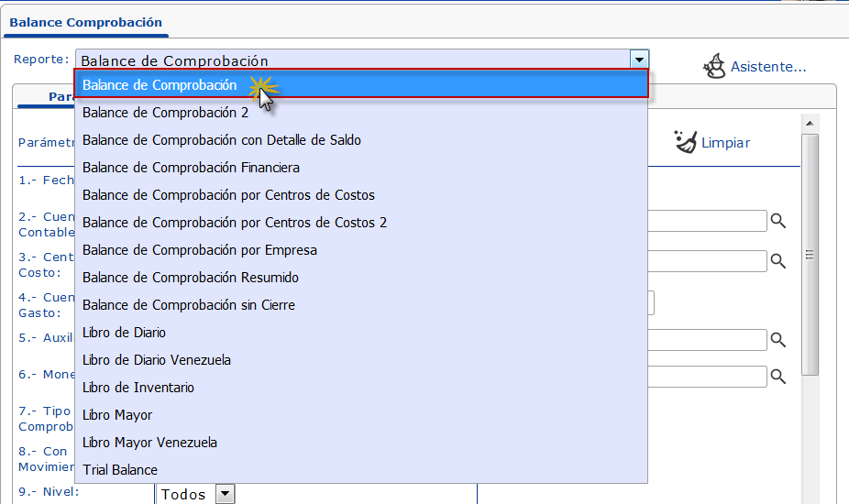Image resolution: width=849 pixels, height=504 pixels.
Task: Select 'Libro de Diario' report
Action: 361,333
